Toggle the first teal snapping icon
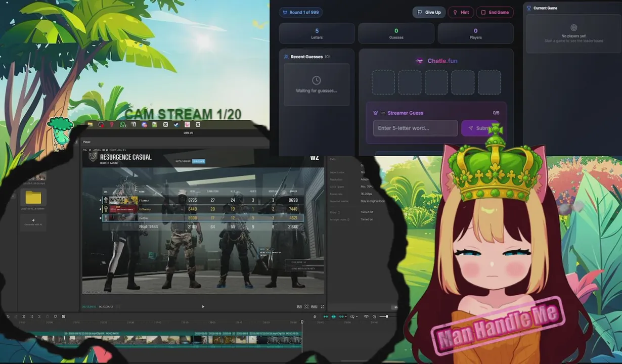Screen dimensions: 622x364 point(325,316)
